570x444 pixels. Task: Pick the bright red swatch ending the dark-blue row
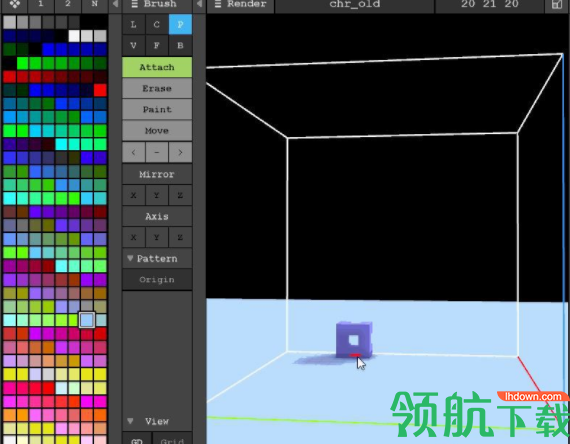(100, 90)
